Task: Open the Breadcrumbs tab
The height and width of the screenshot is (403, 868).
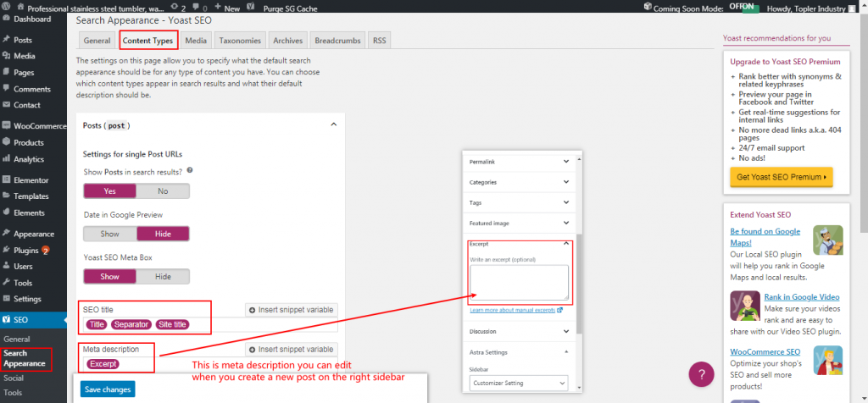Action: pyautogui.click(x=337, y=40)
